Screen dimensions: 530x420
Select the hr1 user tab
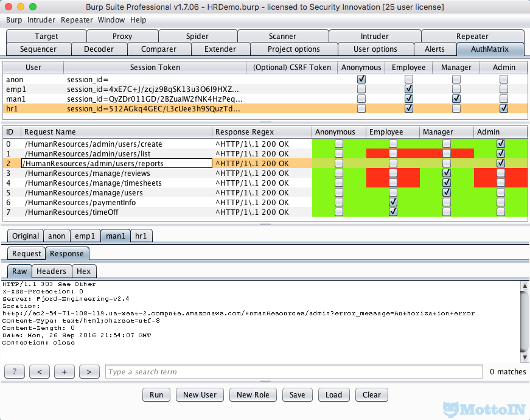(141, 236)
